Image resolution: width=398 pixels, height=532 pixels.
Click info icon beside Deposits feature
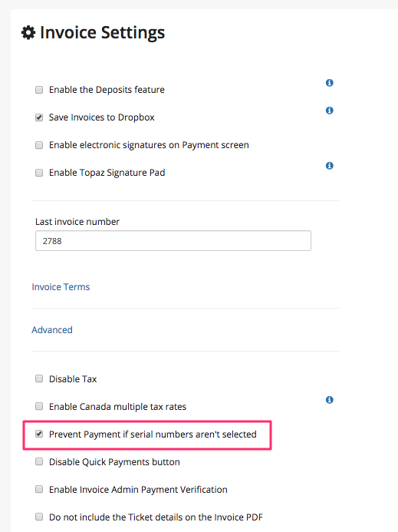tap(329, 83)
